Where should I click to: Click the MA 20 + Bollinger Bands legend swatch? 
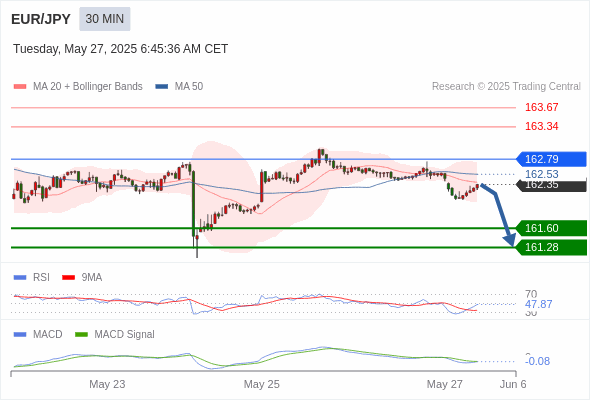click(x=20, y=87)
